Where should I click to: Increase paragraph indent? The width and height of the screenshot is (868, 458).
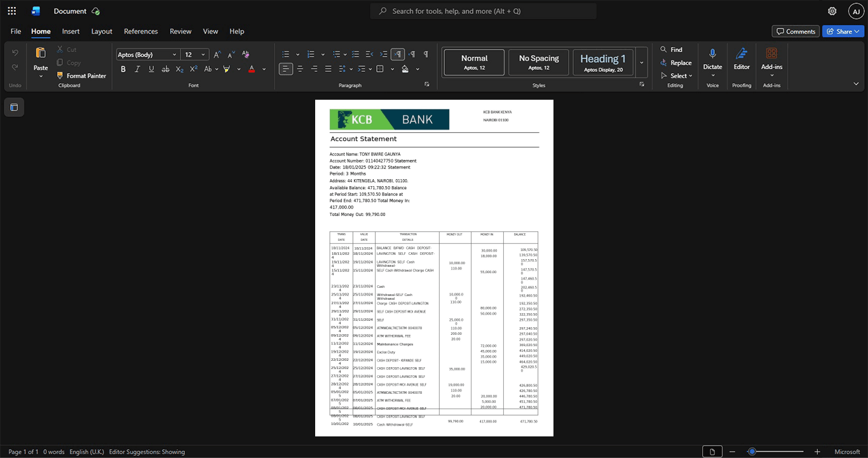pyautogui.click(x=383, y=54)
